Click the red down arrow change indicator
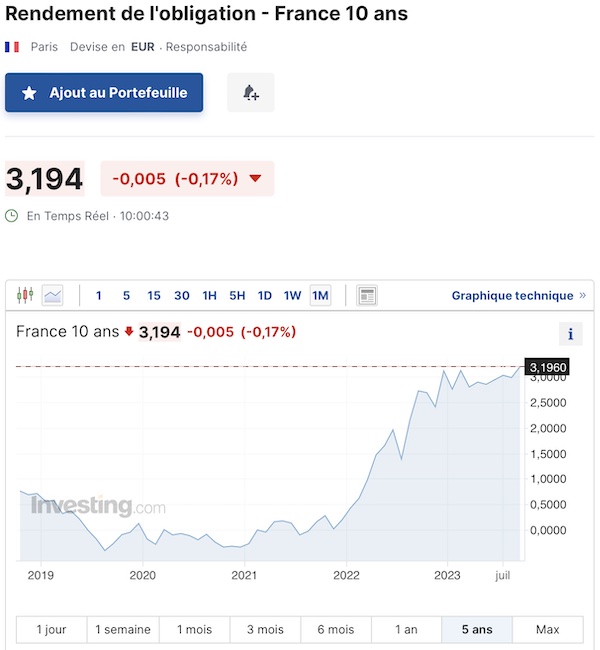This screenshot has height=650, width=600. [x=255, y=179]
